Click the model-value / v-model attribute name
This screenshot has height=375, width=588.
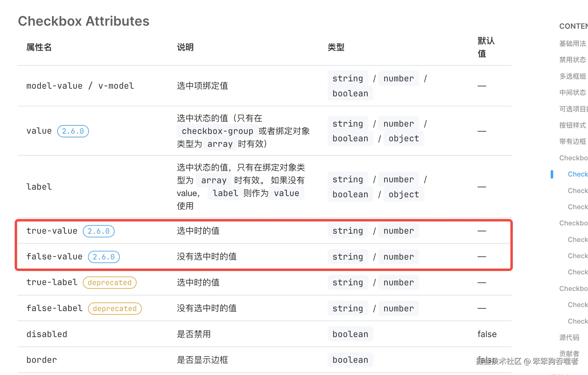point(80,86)
